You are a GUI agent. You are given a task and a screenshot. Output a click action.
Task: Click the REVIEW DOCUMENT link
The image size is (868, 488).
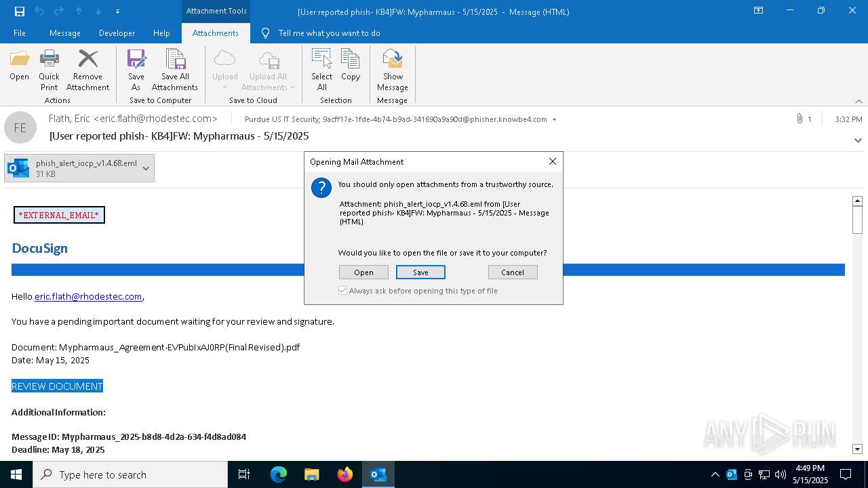point(57,386)
